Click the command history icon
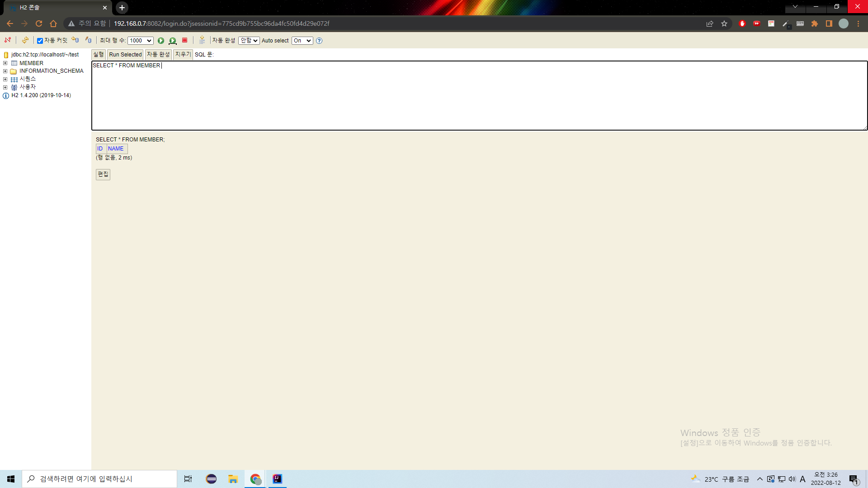The image size is (868, 488). coord(202,40)
